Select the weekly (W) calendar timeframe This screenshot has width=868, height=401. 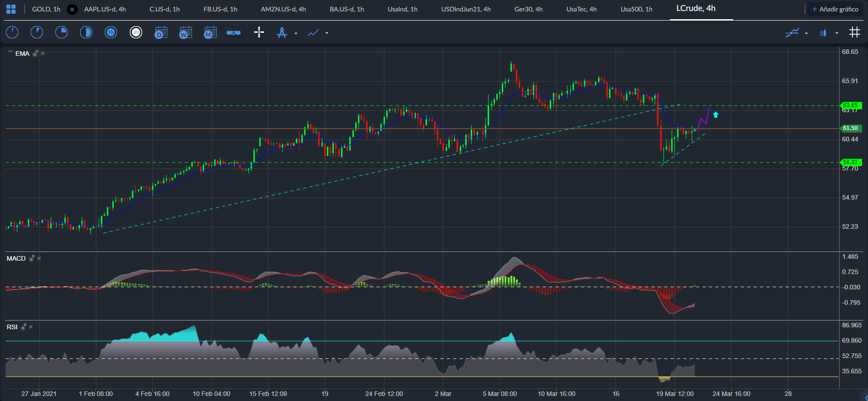click(186, 32)
